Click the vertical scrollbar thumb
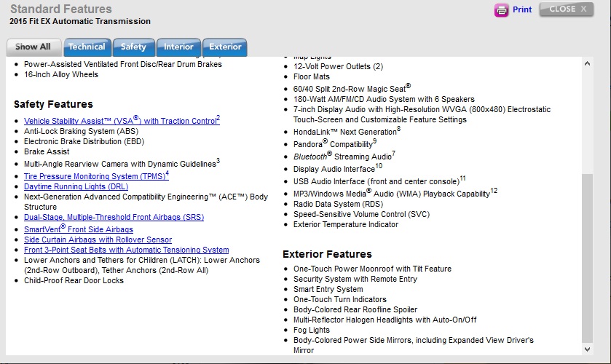Image resolution: width=611 pixels, height=364 pixels. [587, 258]
